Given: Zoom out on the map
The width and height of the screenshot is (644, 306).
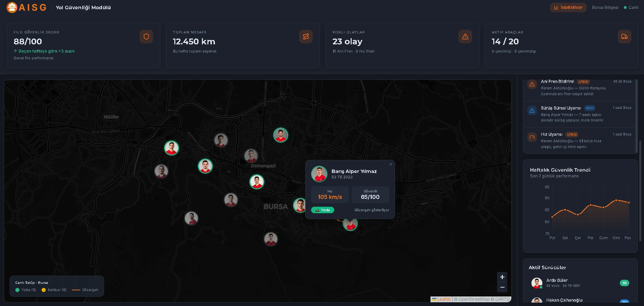Looking at the screenshot, I should pyautogui.click(x=502, y=287).
